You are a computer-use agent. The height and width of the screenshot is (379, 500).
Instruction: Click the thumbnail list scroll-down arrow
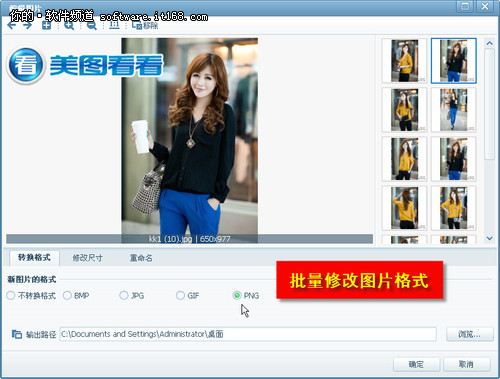point(489,239)
